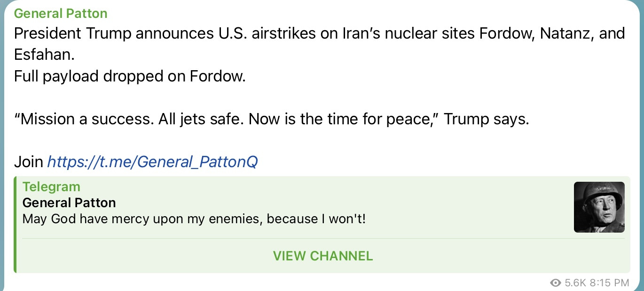Click the "Trump says." text
The width and height of the screenshot is (644, 291).
click(x=487, y=119)
